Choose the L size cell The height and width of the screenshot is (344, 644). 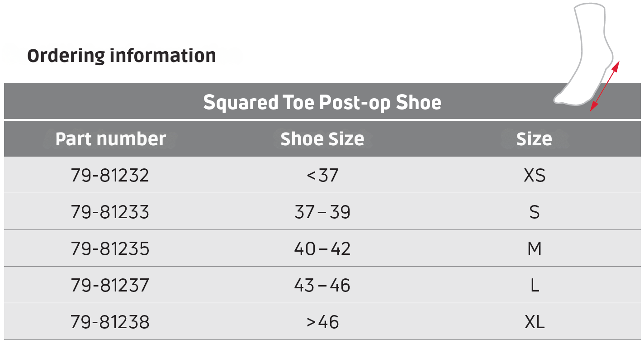534,285
